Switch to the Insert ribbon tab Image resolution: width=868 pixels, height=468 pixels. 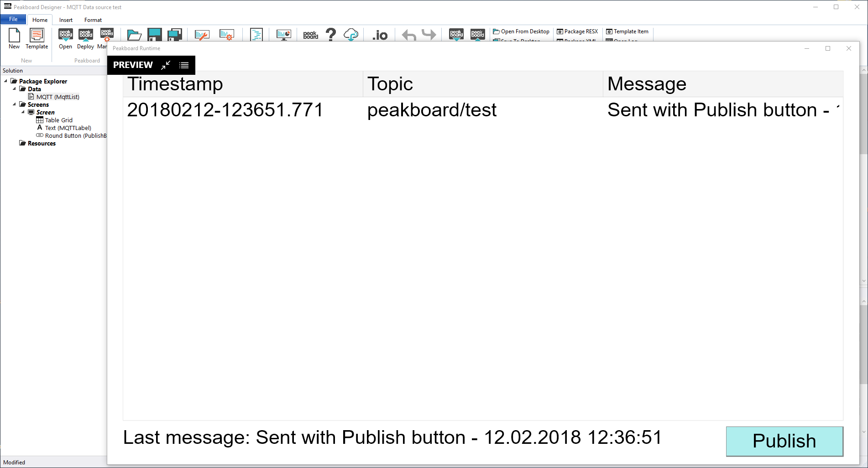pyautogui.click(x=66, y=20)
